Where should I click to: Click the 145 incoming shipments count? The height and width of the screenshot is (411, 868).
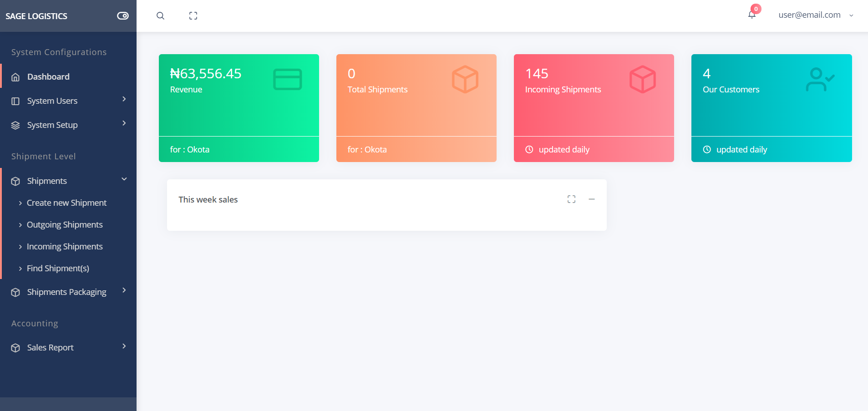[x=537, y=73]
